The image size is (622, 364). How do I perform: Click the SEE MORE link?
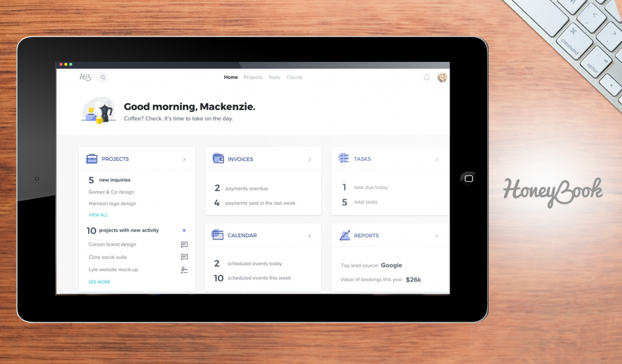(99, 282)
